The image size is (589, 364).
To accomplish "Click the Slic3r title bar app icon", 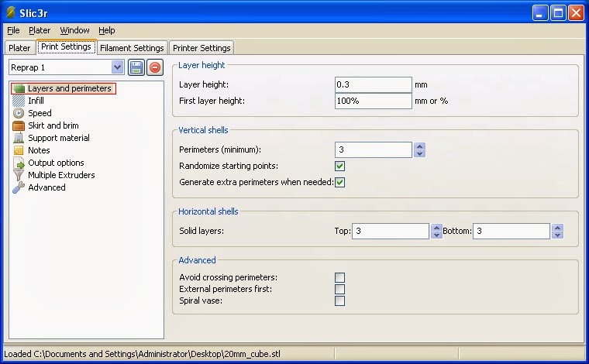I will coord(11,12).
